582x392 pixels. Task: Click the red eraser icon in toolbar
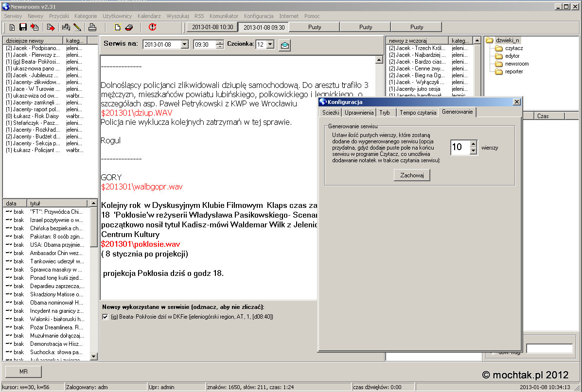point(129,27)
